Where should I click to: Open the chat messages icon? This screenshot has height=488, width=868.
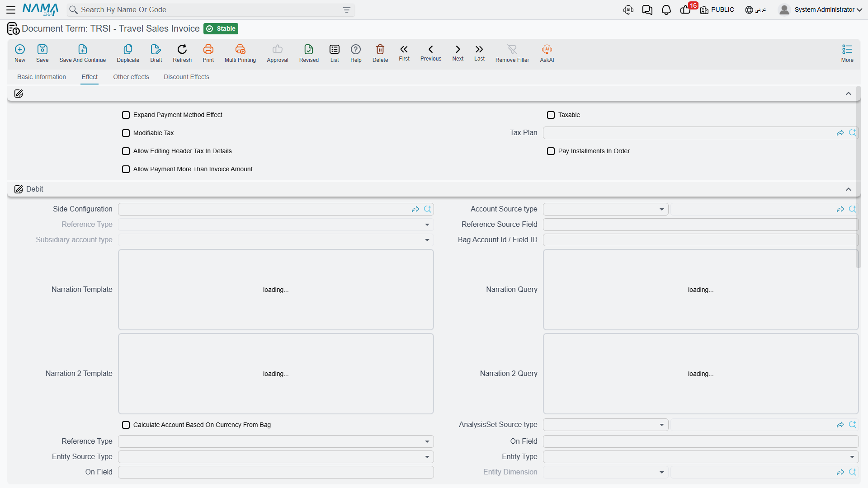coord(647,10)
